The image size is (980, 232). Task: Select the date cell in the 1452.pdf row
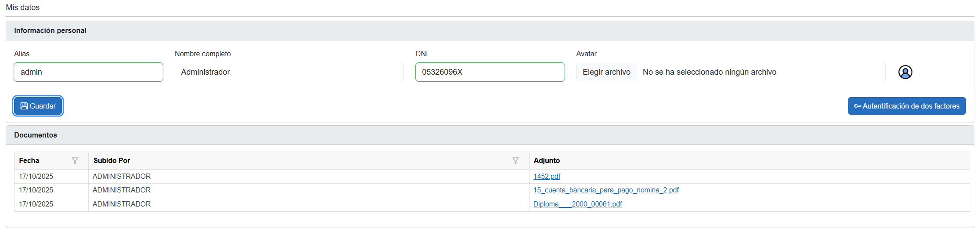pyautogui.click(x=36, y=176)
